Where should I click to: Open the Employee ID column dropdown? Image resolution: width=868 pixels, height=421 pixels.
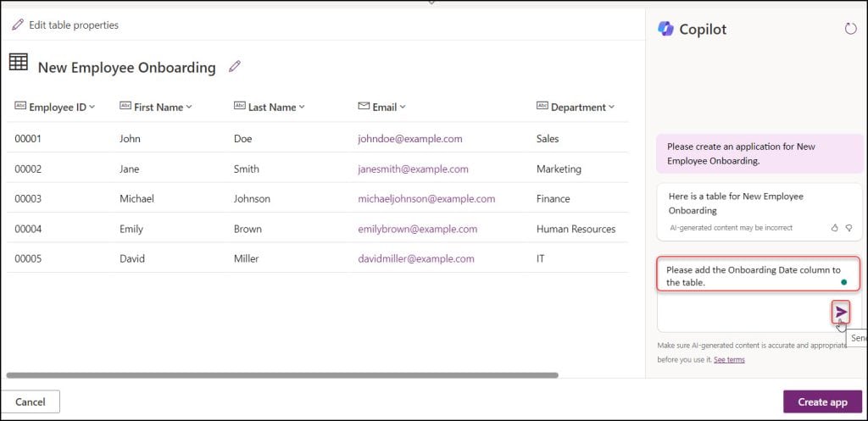(92, 107)
